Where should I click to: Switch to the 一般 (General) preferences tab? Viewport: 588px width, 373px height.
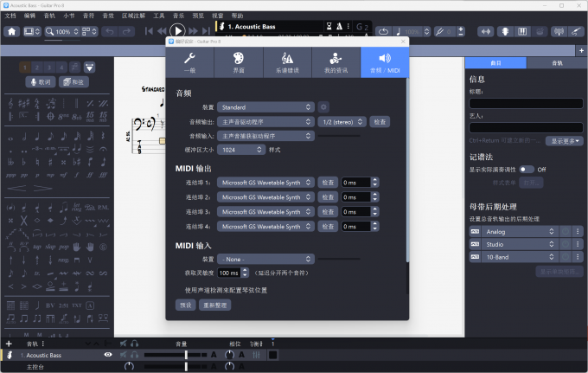pos(190,63)
